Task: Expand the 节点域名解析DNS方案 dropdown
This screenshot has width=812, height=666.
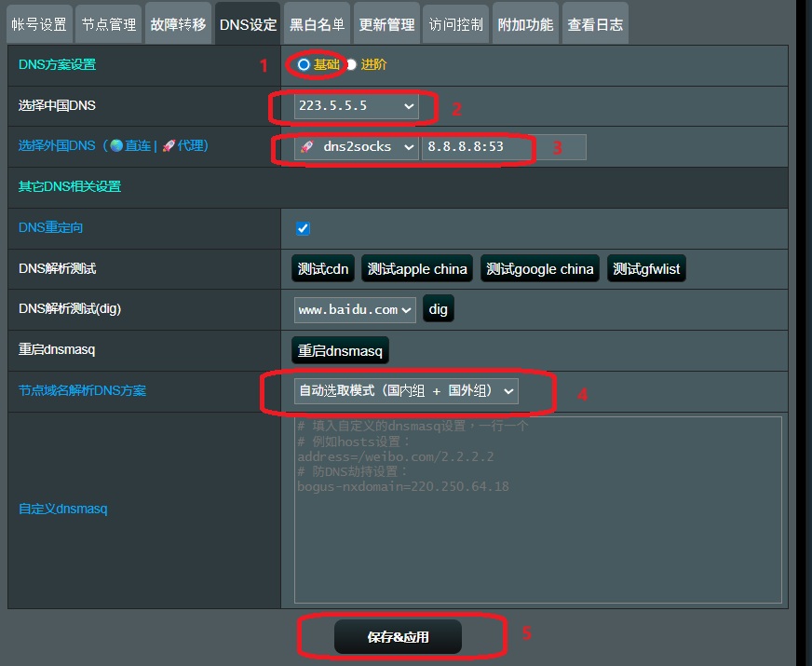Action: [405, 391]
